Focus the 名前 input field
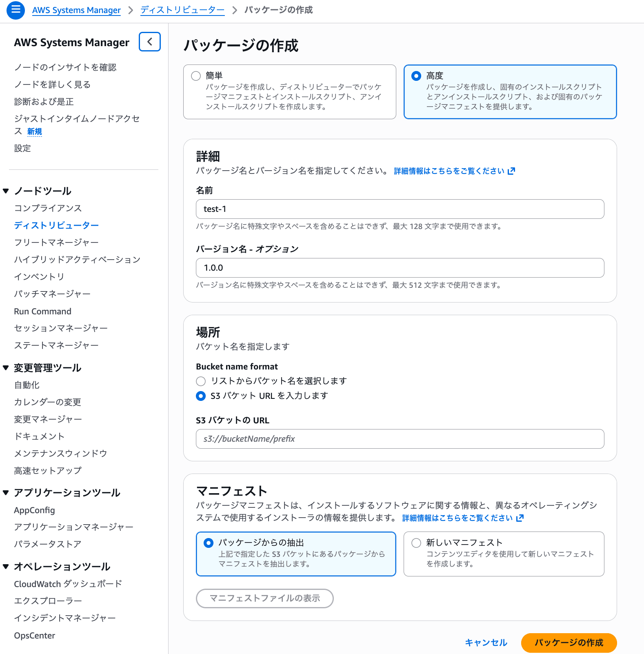Image resolution: width=644 pixels, height=654 pixels. pyautogui.click(x=400, y=209)
